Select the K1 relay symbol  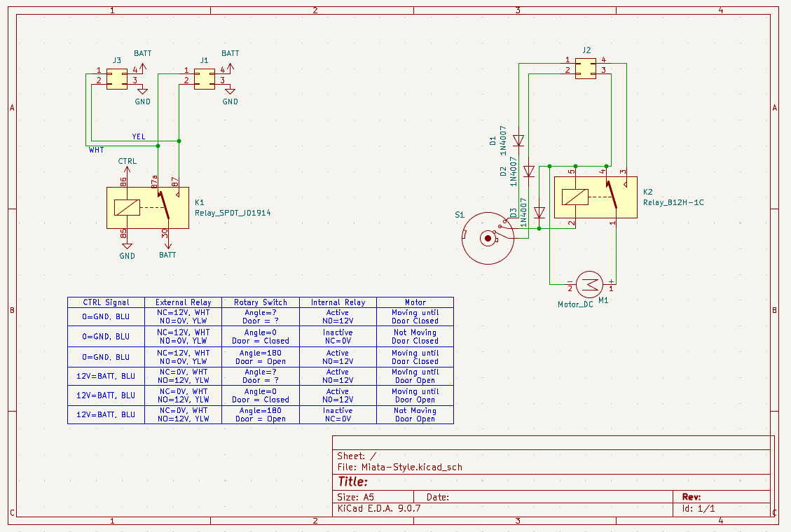pos(147,208)
